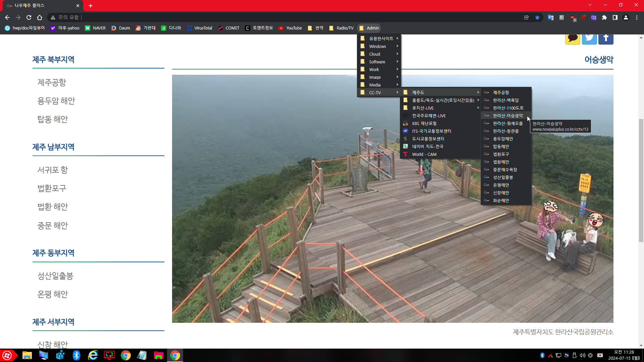Expand the 유용한사이트 submenu
Image resolution: width=644 pixels, height=362 pixels.
(379, 39)
